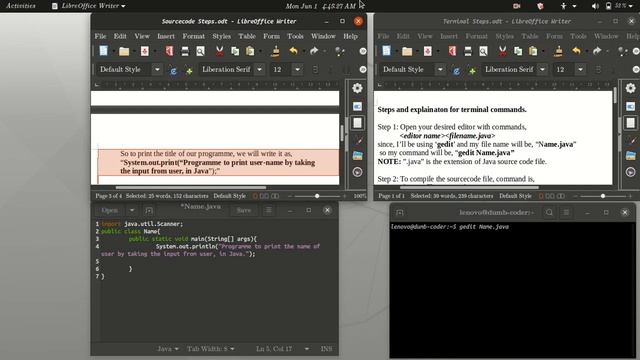Expand paragraph style dropdown in Terminal Steps window
Screen dimensions: 640x360
[440, 70]
